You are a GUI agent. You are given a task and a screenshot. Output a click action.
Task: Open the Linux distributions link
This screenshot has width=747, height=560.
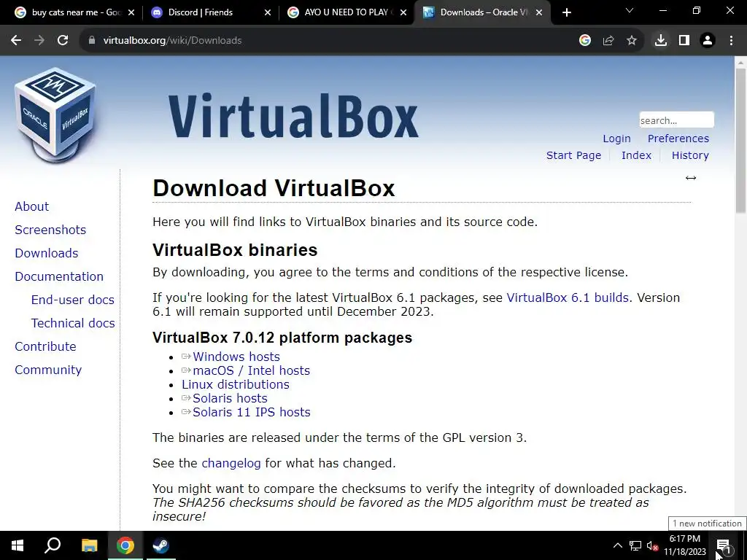tap(236, 384)
